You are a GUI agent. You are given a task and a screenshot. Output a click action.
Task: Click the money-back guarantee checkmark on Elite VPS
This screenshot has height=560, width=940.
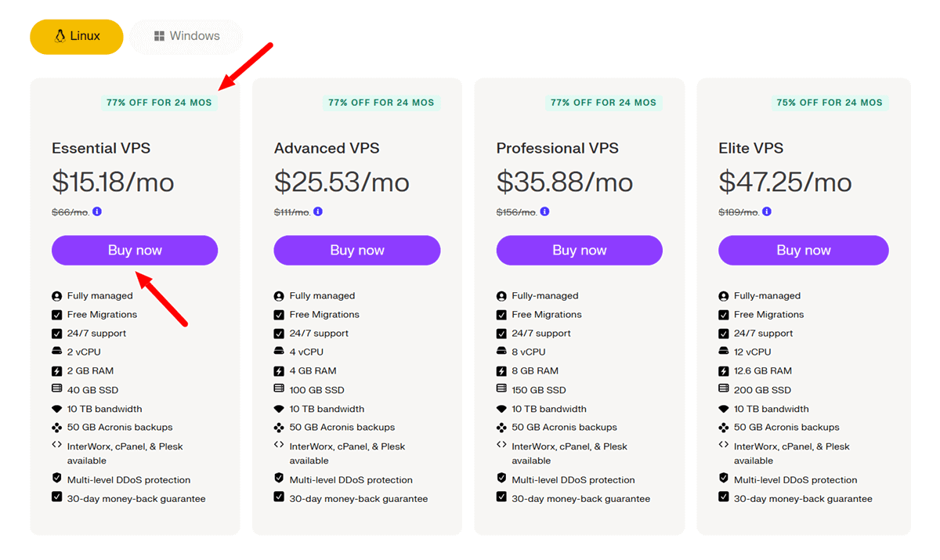[723, 497]
